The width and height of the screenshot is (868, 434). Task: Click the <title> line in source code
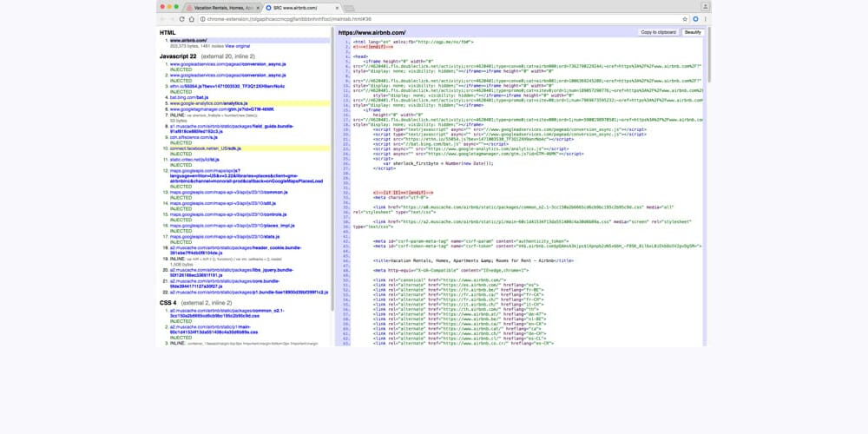(x=473, y=260)
